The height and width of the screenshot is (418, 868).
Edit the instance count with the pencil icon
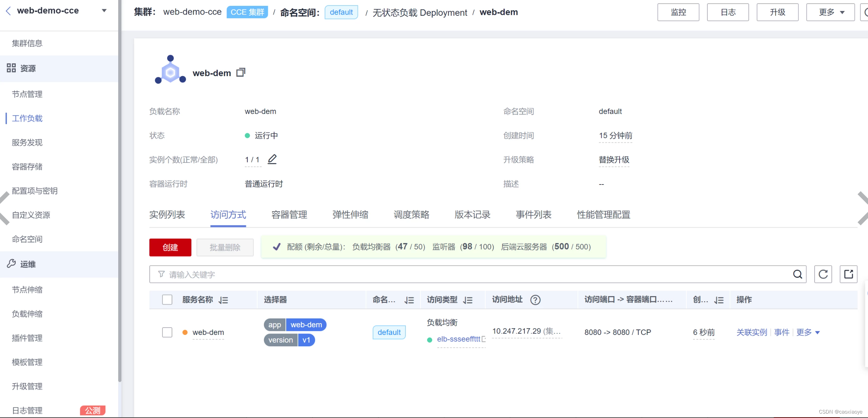point(272,159)
